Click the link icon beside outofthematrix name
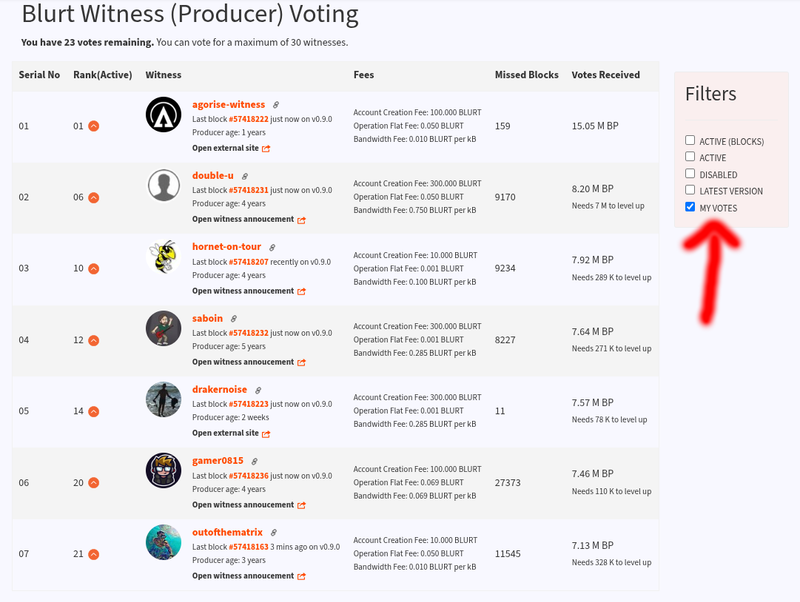Viewport: 800px width, 602px height. [x=274, y=533]
